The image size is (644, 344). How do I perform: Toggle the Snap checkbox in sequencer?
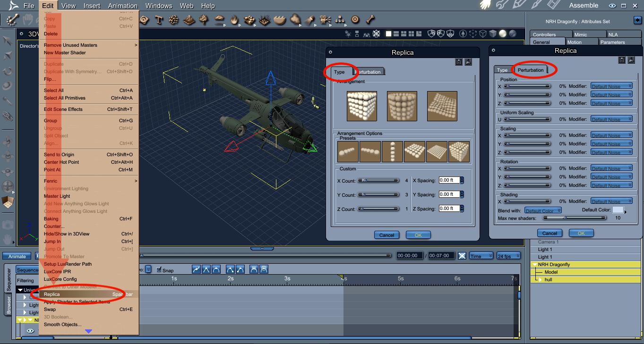click(x=159, y=270)
